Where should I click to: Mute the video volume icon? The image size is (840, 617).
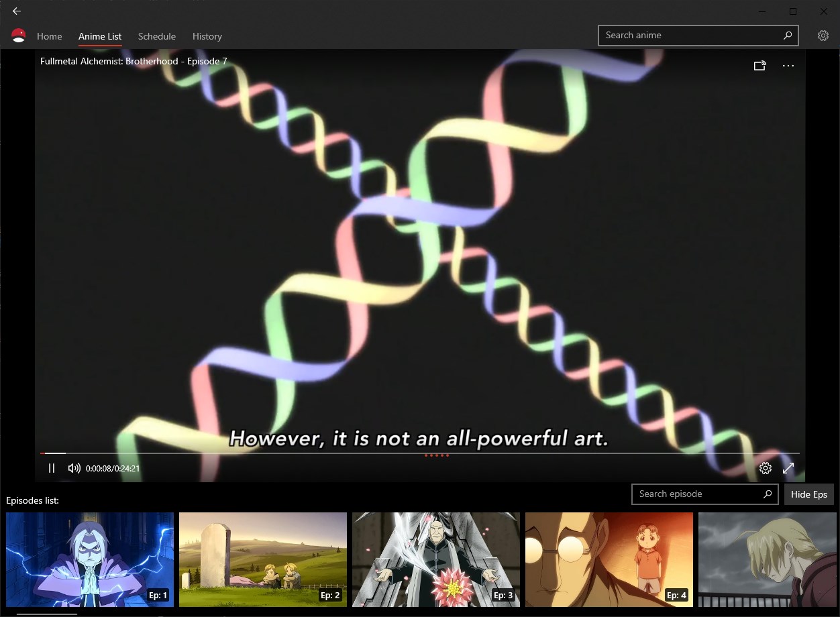pyautogui.click(x=74, y=468)
